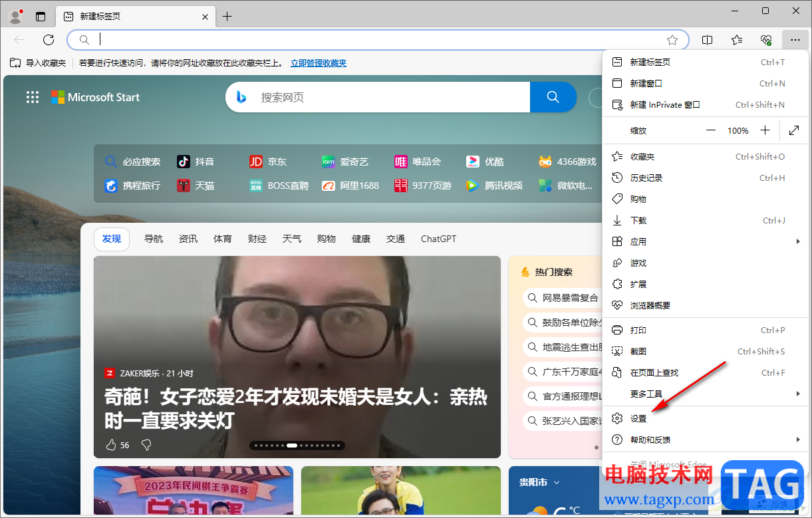
Task: Open the Microsoft Start app launcher grid
Action: 32,97
